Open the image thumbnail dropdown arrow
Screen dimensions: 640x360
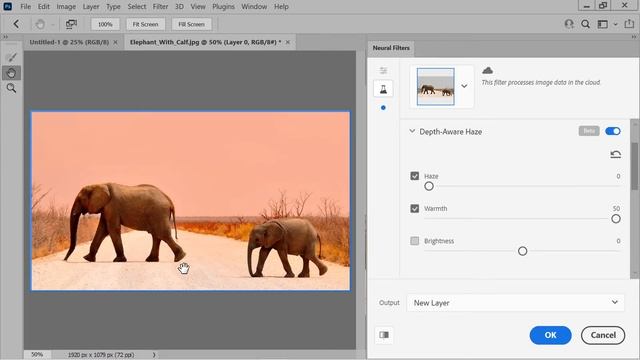[x=464, y=86]
